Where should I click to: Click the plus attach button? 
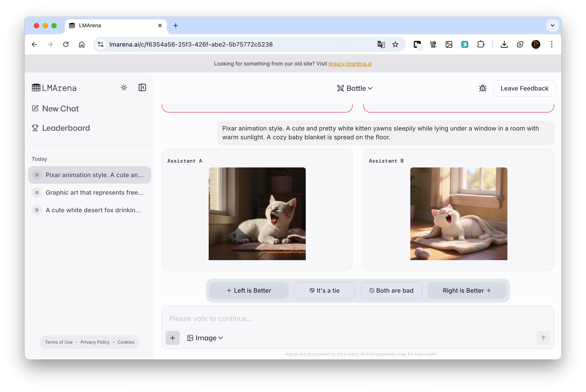tap(172, 338)
